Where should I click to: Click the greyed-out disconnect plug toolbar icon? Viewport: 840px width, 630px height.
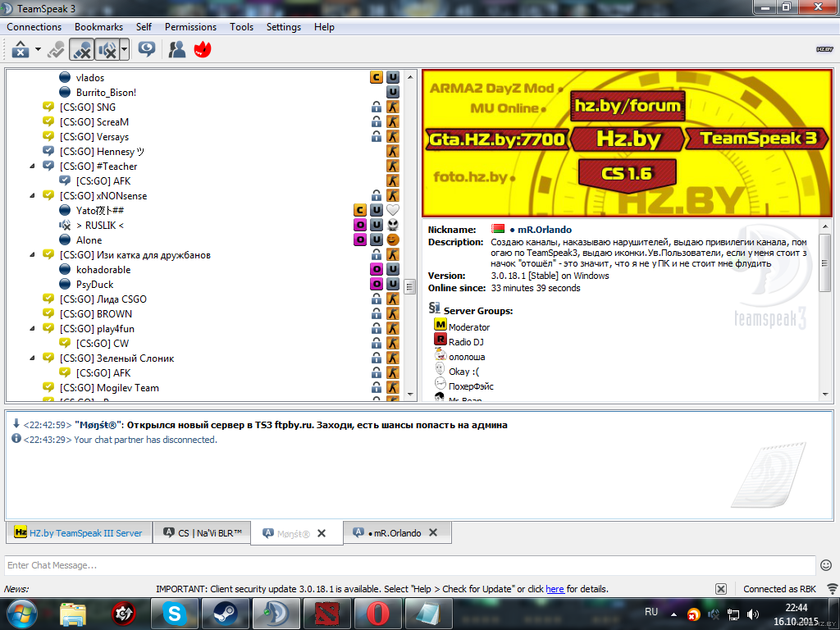[56, 50]
